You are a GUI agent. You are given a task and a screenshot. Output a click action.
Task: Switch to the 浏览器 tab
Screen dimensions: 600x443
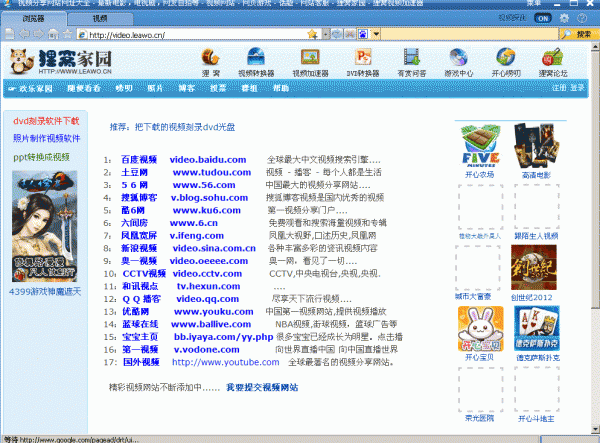point(34,18)
